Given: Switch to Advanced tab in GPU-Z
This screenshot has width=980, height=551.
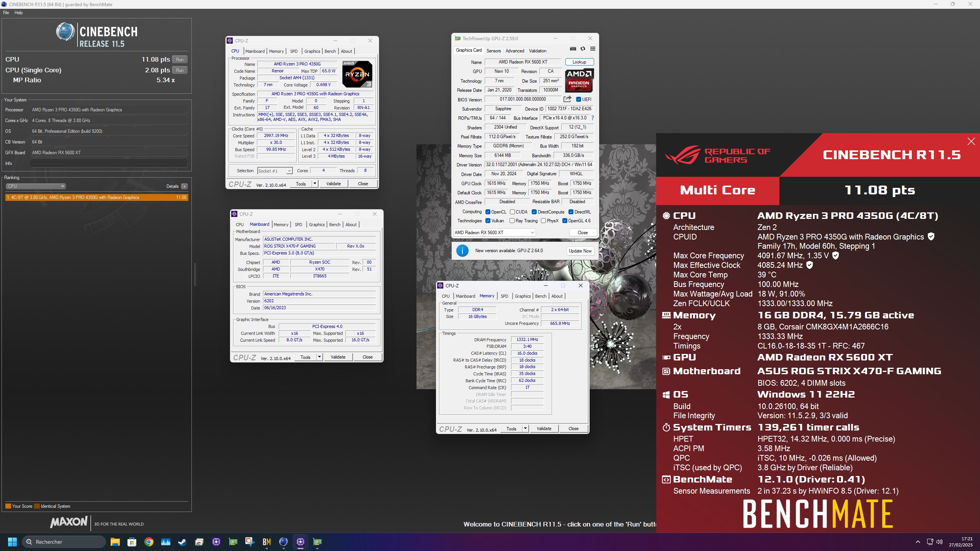Looking at the screenshot, I should [515, 51].
